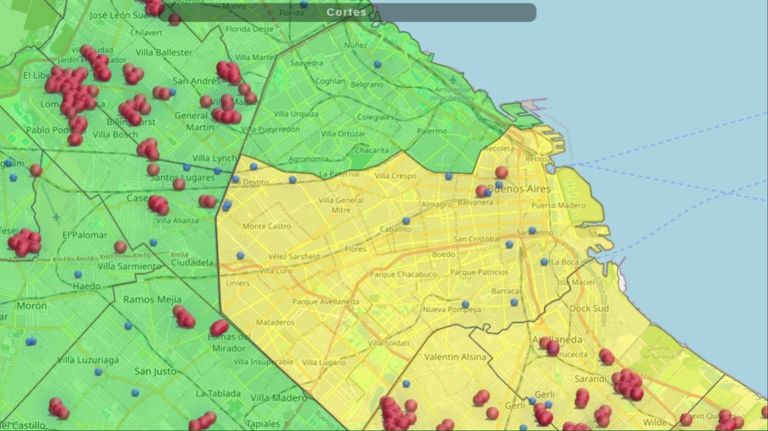Image resolution: width=768 pixels, height=431 pixels.
Task: Click the Chacarita label
Action: click(x=371, y=150)
